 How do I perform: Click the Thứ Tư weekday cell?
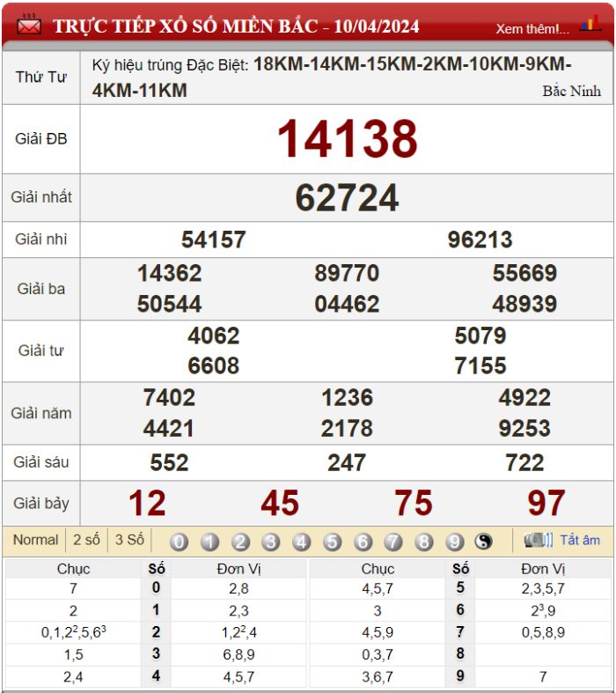(41, 77)
